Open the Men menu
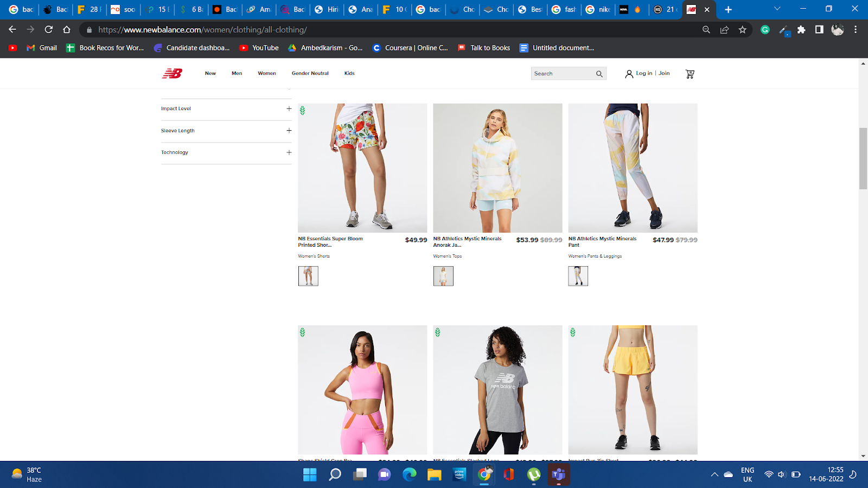This screenshot has width=868, height=488. pos(237,73)
